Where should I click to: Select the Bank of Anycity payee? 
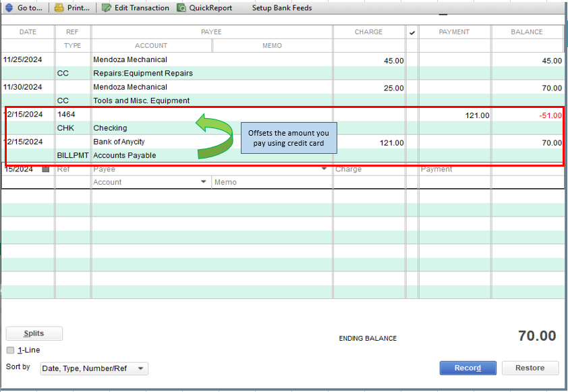tap(119, 142)
